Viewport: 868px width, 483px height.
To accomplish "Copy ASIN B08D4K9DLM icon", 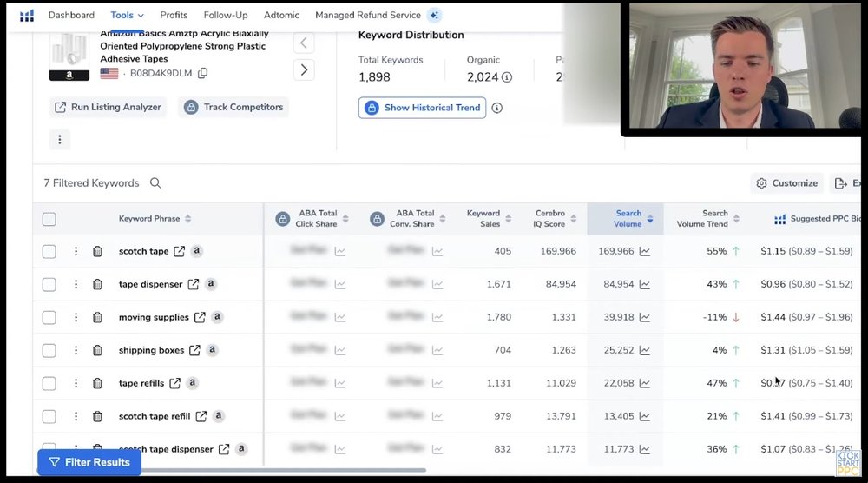I will point(202,73).
